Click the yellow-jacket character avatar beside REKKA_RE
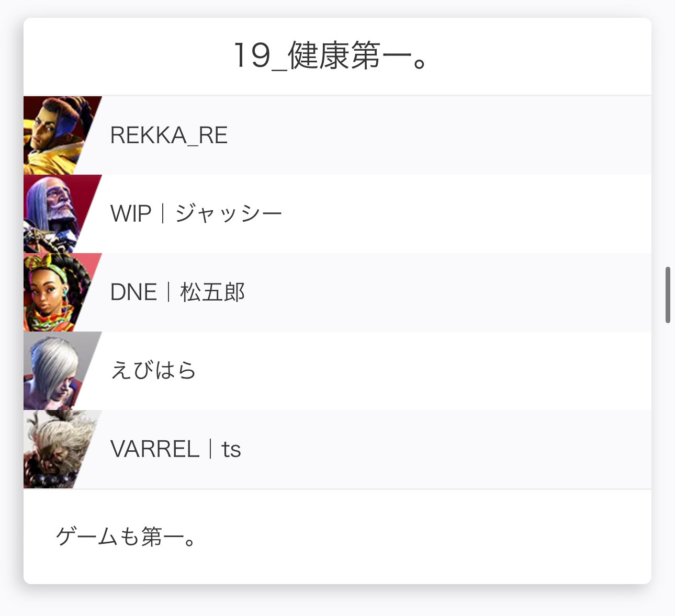Viewport: 675px width, 616px height. coord(57,135)
